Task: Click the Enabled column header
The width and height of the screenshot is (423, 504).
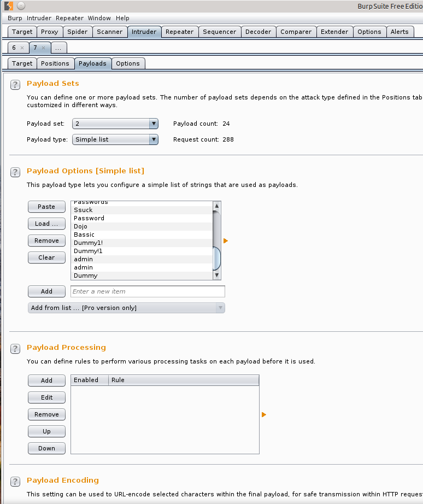Action: coord(90,380)
